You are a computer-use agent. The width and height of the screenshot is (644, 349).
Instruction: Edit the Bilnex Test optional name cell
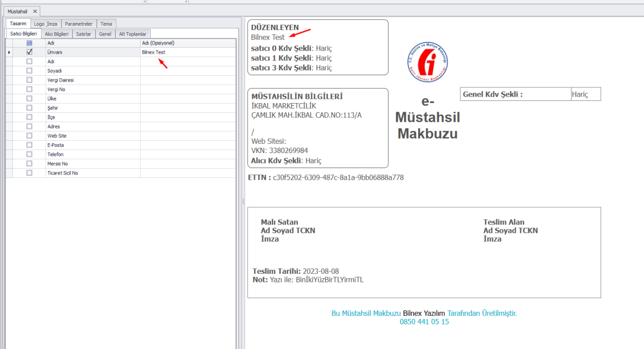tap(187, 52)
